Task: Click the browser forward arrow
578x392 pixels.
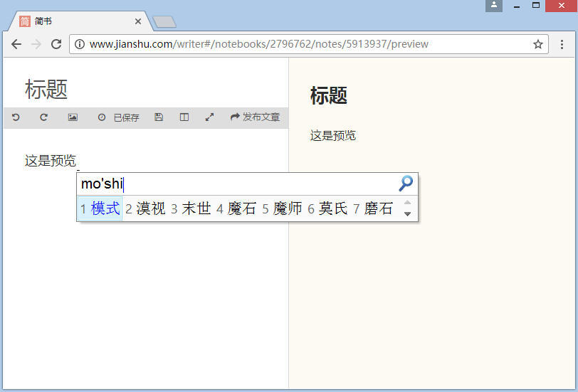Action: (36, 44)
